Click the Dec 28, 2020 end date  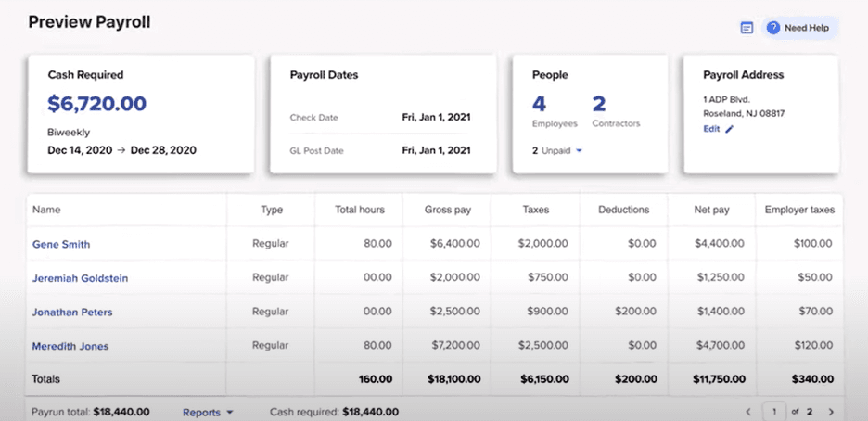tap(163, 150)
